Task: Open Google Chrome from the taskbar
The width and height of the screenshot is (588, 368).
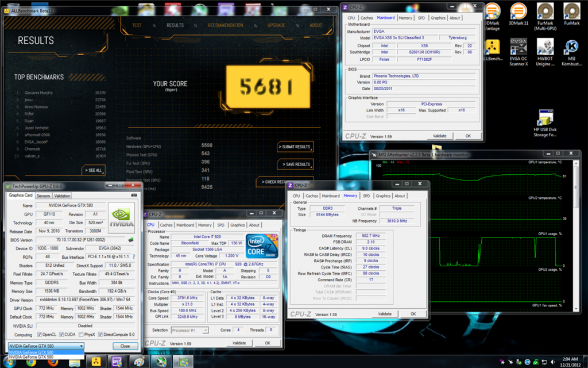Action: [x=31, y=362]
